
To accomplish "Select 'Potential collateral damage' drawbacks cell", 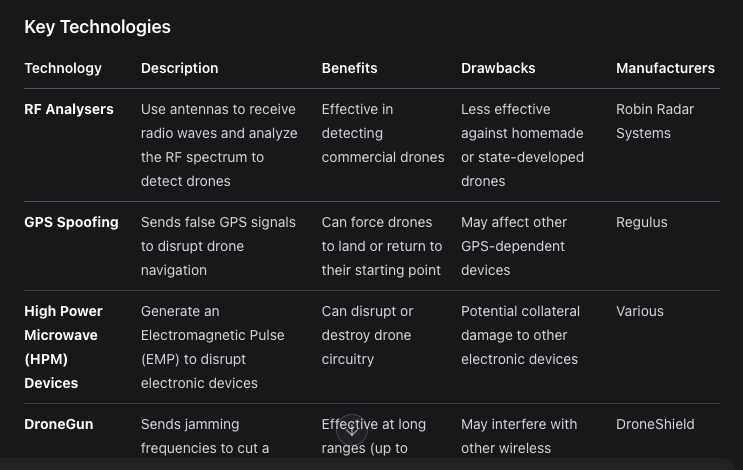I will (x=520, y=335).
